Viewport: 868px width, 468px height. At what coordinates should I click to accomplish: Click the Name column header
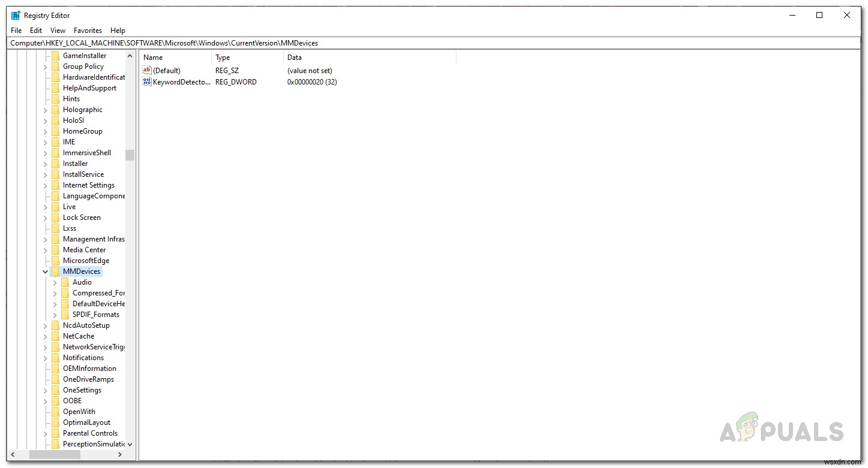pos(153,57)
